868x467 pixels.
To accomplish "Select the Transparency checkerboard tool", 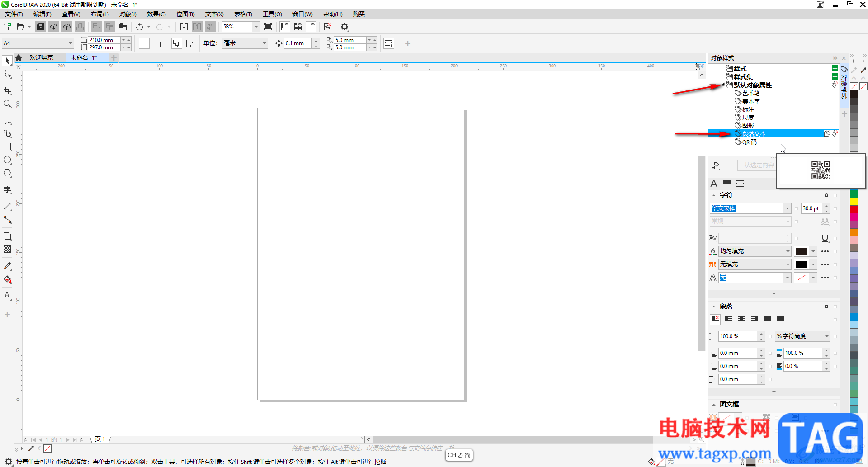I will 7,250.
